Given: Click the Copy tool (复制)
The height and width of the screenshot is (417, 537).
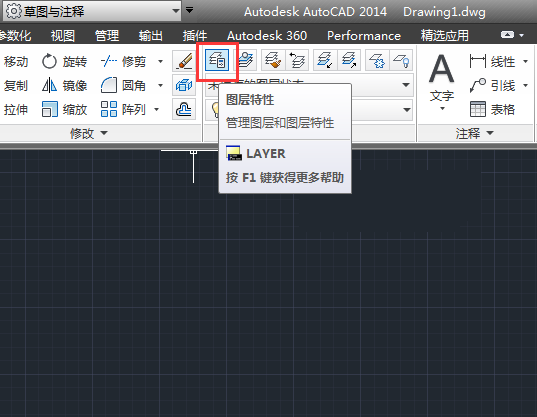Looking at the screenshot, I should click(x=16, y=85).
